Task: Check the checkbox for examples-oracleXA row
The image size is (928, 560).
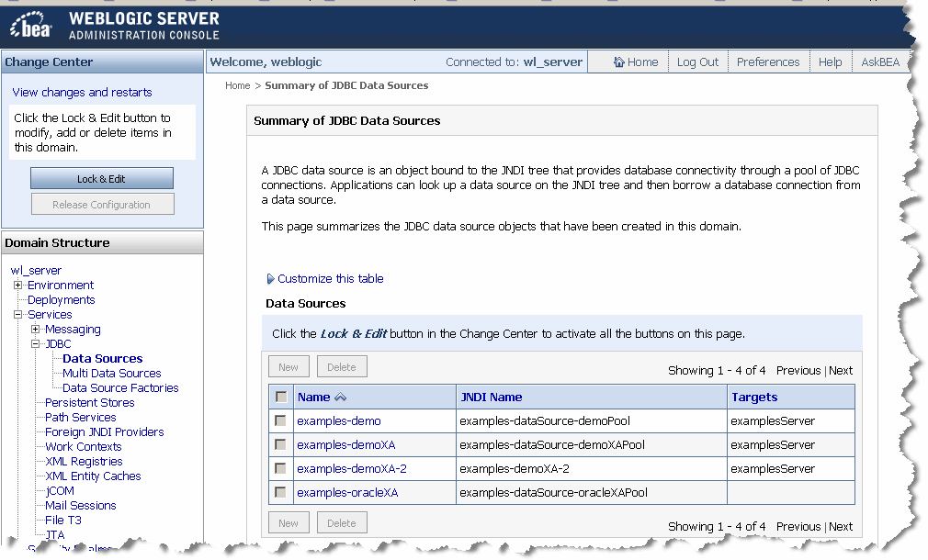Action: 282,493
